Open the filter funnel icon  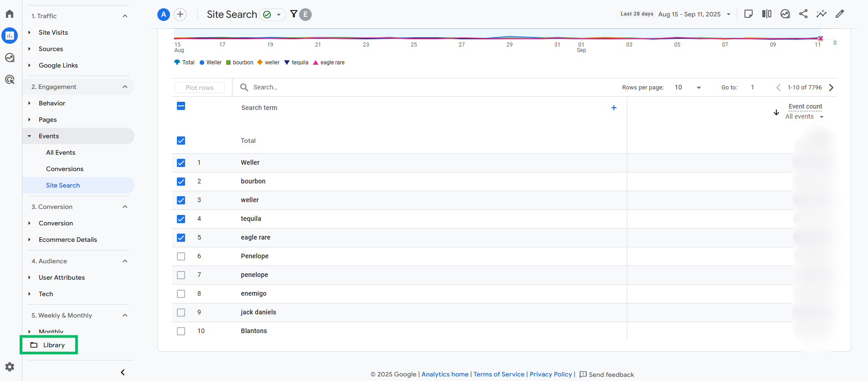click(294, 14)
